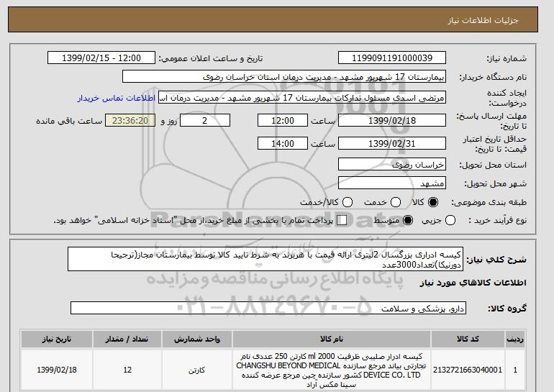Select the کالا radio button
Image resolution: width=554 pixels, height=392 pixels.
(433, 202)
